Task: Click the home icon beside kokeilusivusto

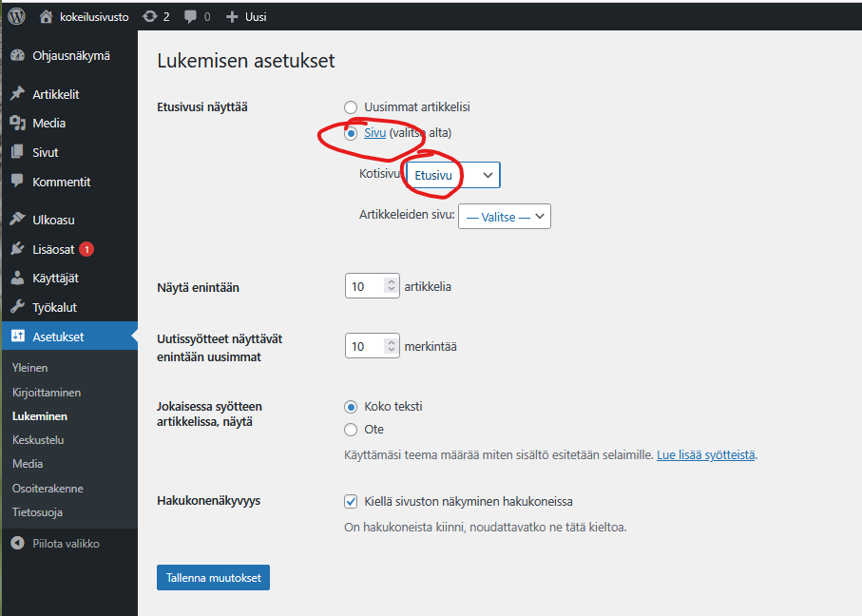Action: [47, 17]
